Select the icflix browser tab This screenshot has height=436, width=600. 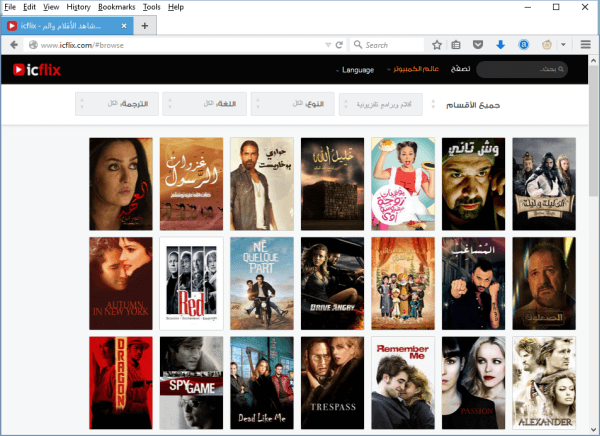[67, 26]
